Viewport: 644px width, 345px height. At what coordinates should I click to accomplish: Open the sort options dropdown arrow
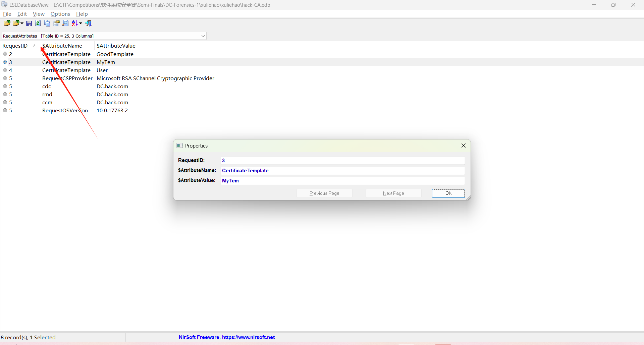coord(81,23)
